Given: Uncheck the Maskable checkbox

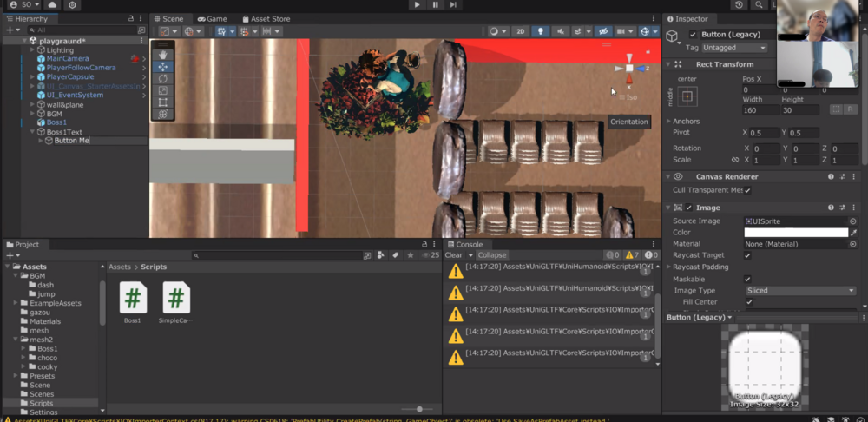Looking at the screenshot, I should 747,279.
